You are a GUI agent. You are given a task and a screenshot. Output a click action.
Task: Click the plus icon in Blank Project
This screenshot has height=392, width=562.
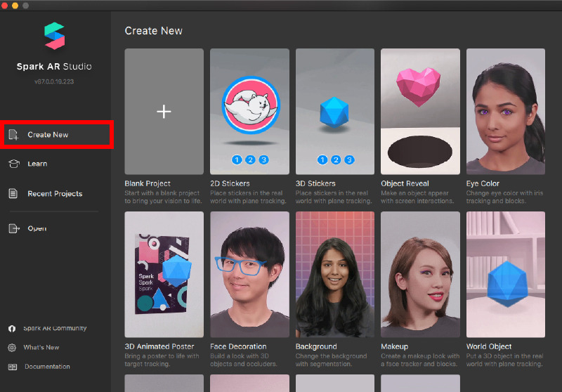[x=164, y=112]
